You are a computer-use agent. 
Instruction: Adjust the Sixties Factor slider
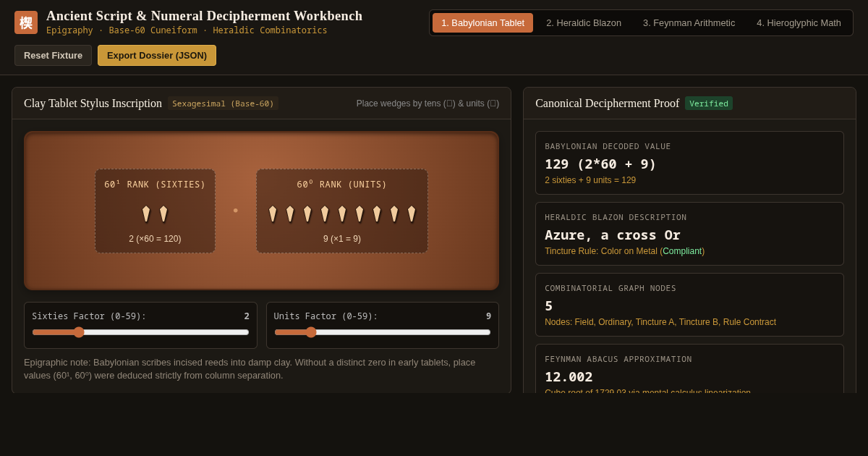(x=140, y=332)
